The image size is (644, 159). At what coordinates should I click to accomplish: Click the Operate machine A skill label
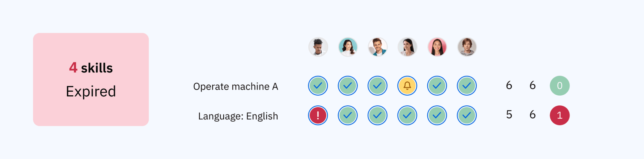[x=236, y=87]
